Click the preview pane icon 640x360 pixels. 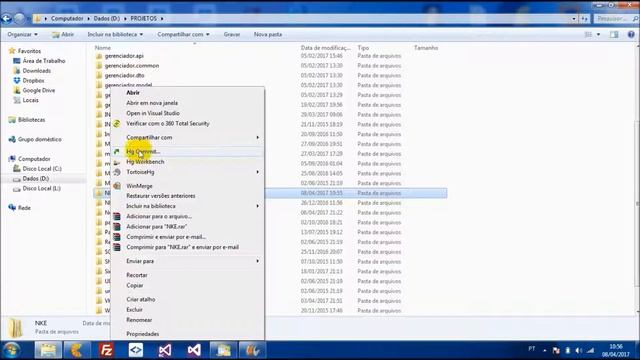point(614,35)
